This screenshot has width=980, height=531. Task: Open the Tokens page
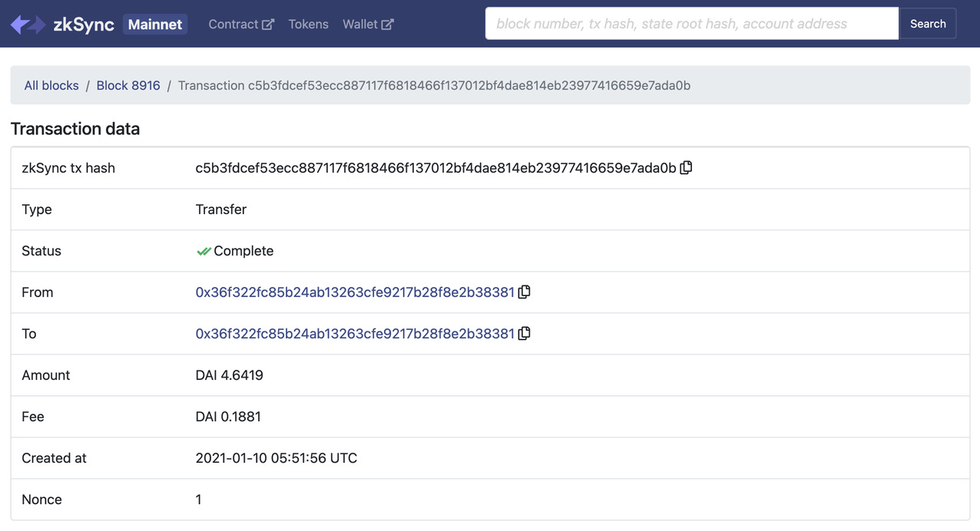309,25
